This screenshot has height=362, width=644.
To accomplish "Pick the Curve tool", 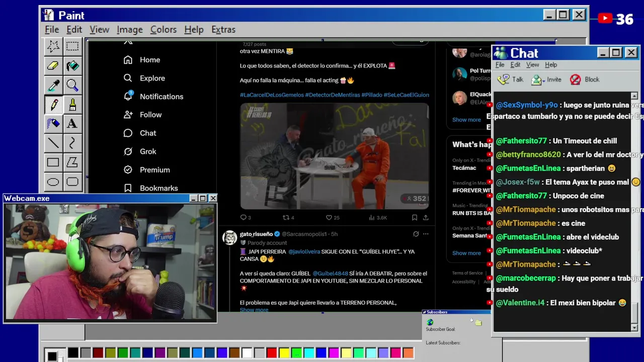I will pyautogui.click(x=72, y=143).
